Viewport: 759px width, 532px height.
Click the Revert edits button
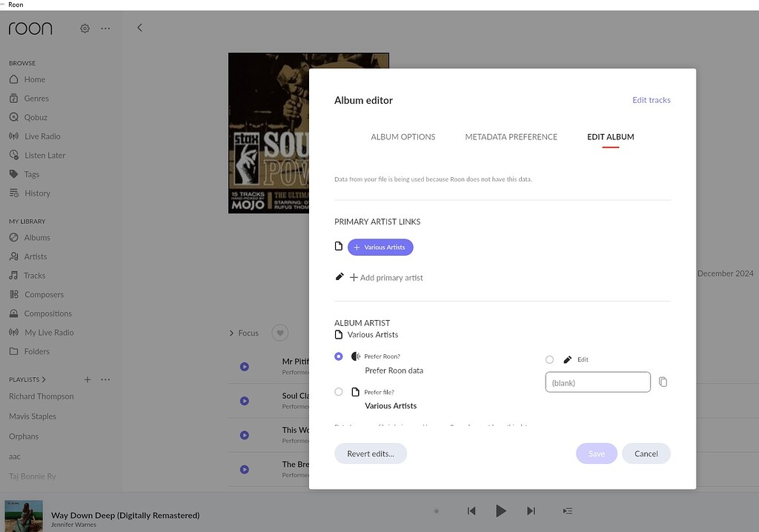(x=371, y=453)
